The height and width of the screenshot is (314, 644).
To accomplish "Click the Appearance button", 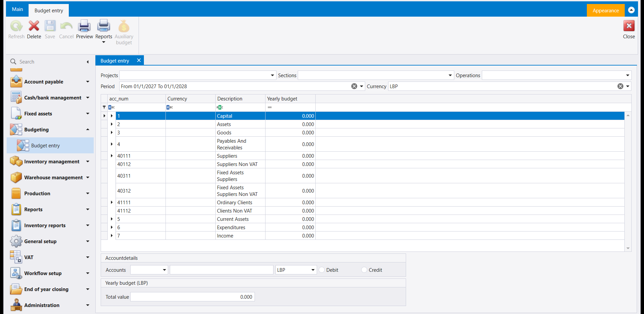I will coord(605,10).
